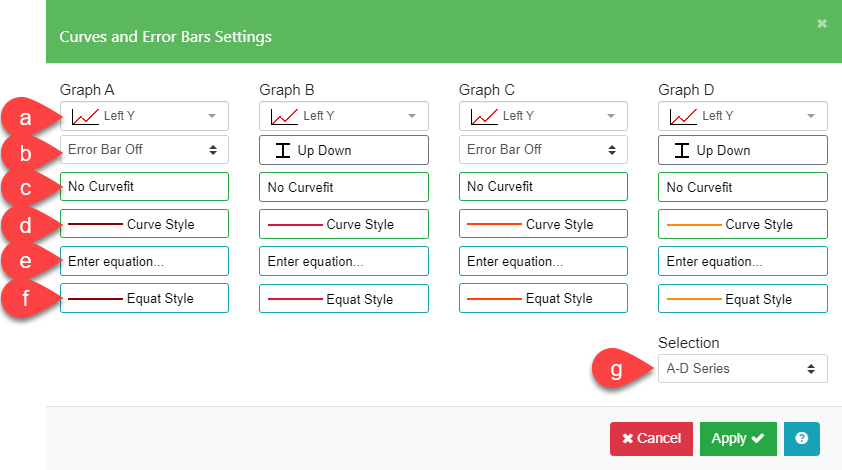Click Graph A Enter equation field
Screen dimensions: 842x470
pos(144,262)
